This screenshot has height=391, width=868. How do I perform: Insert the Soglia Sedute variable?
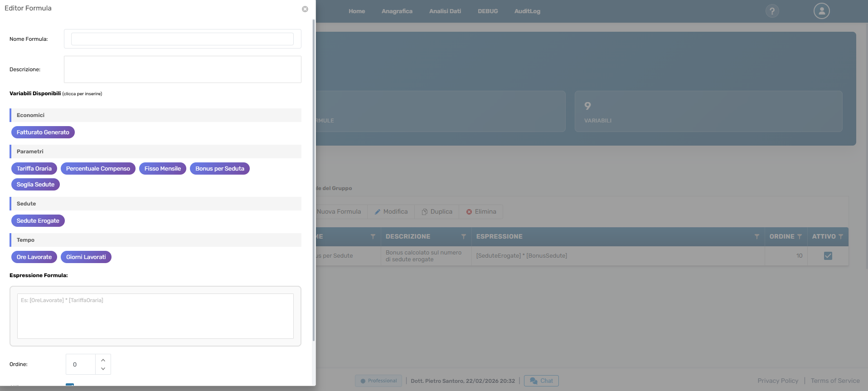coord(35,185)
